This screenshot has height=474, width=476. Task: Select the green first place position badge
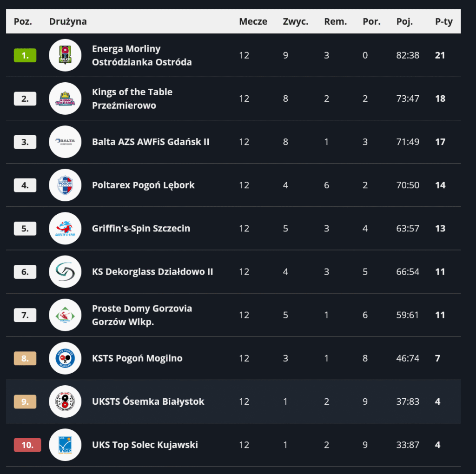(25, 56)
